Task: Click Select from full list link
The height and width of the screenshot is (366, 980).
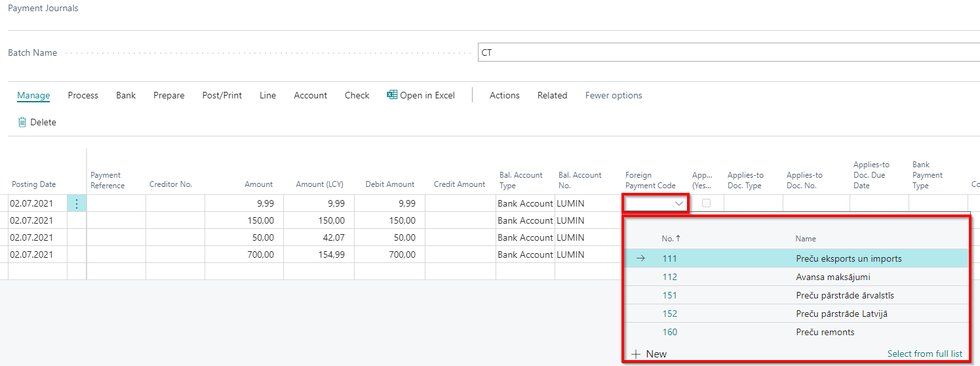Action: [x=925, y=354]
